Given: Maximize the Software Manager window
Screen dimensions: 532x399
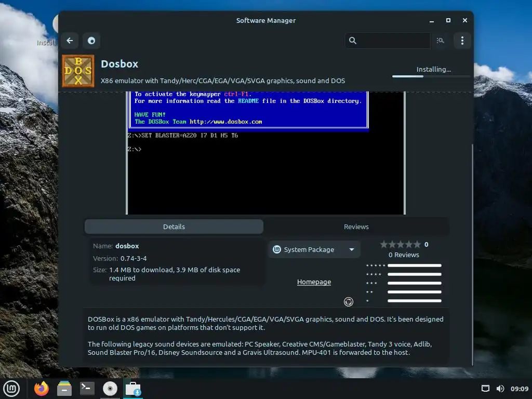Looking at the screenshot, I should tap(448, 21).
